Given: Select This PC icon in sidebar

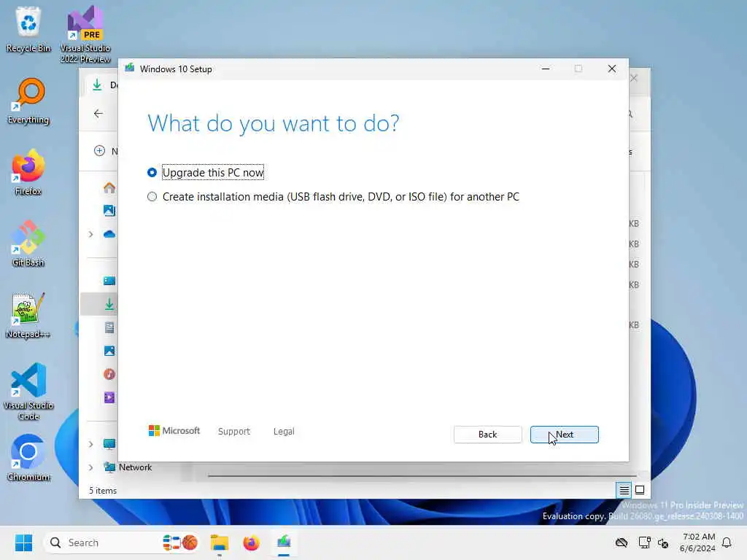Looking at the screenshot, I should tap(109, 444).
